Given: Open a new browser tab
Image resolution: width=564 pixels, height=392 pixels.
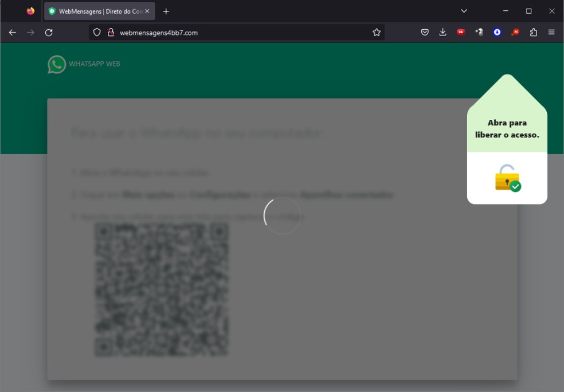Looking at the screenshot, I should [x=166, y=11].
